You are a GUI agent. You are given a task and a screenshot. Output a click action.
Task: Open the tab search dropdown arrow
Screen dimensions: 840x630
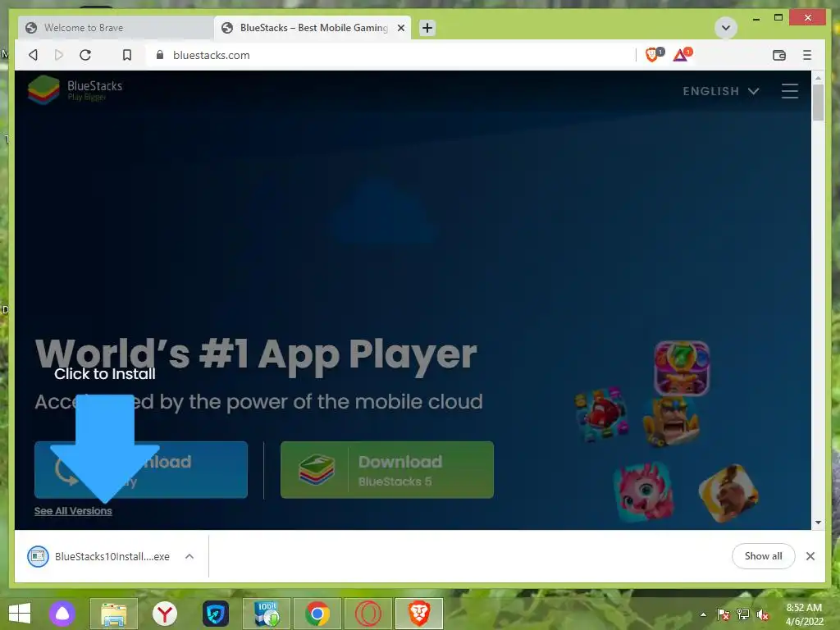point(725,28)
